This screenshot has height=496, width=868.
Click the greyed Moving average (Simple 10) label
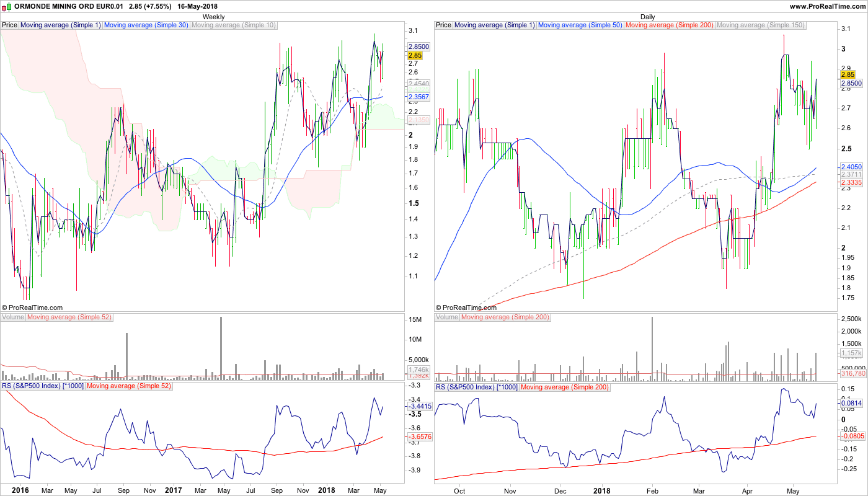point(234,25)
